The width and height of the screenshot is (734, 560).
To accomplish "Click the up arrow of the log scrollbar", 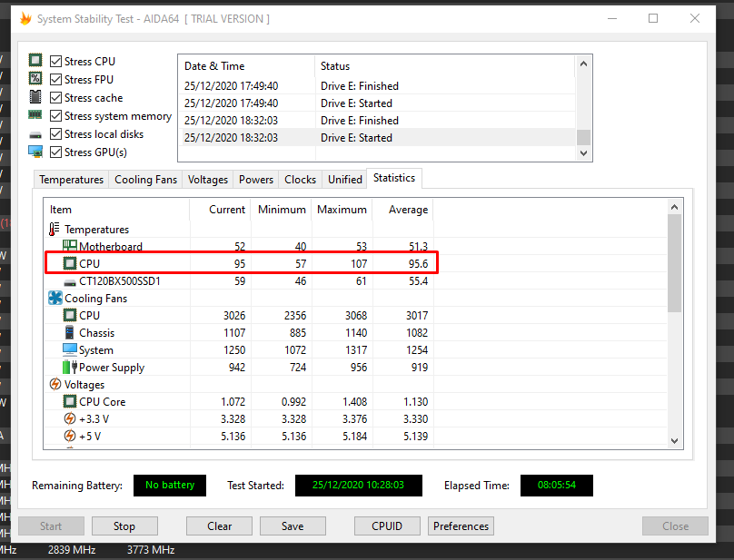I will click(x=583, y=64).
